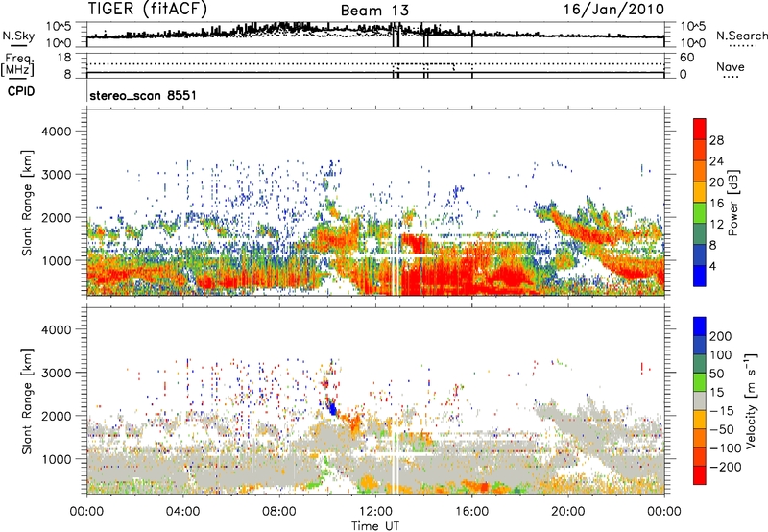Click the 'N.Search' legend label
768x532 pixels.
click(x=741, y=36)
